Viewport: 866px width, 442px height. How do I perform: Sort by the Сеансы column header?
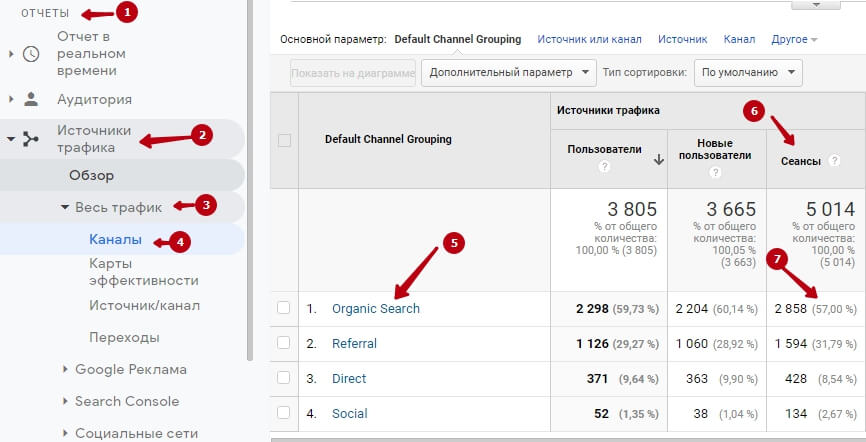coord(800,161)
